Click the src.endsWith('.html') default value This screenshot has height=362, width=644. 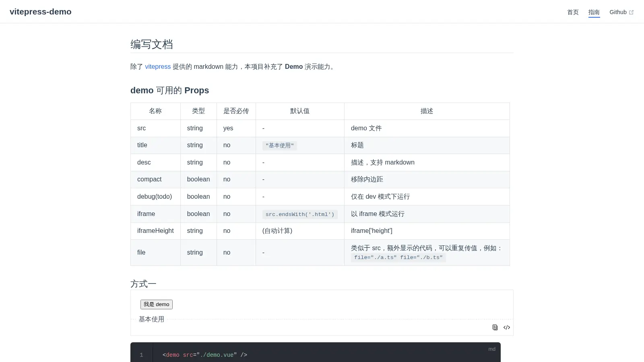point(300,214)
